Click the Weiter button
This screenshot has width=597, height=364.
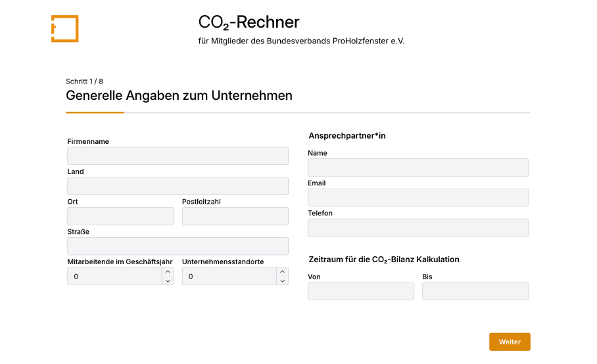pos(510,342)
